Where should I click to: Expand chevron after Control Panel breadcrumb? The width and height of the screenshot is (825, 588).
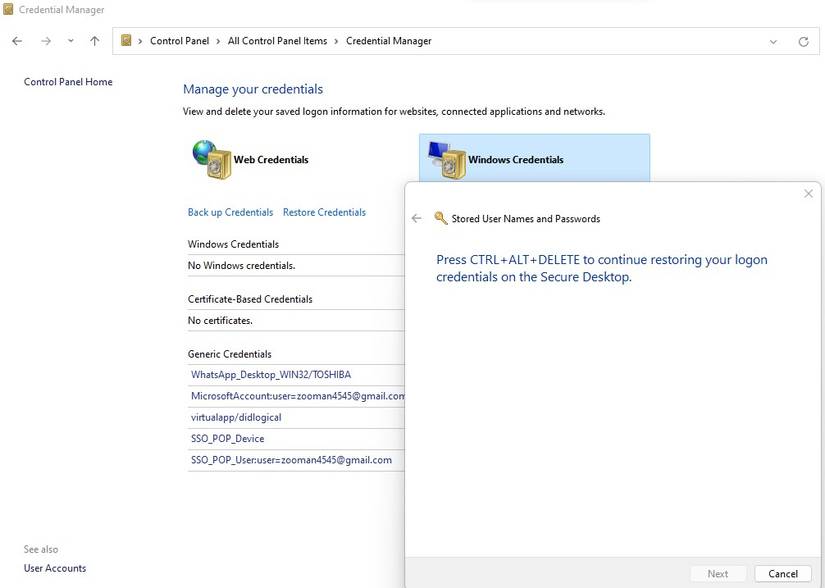pyautogui.click(x=218, y=41)
